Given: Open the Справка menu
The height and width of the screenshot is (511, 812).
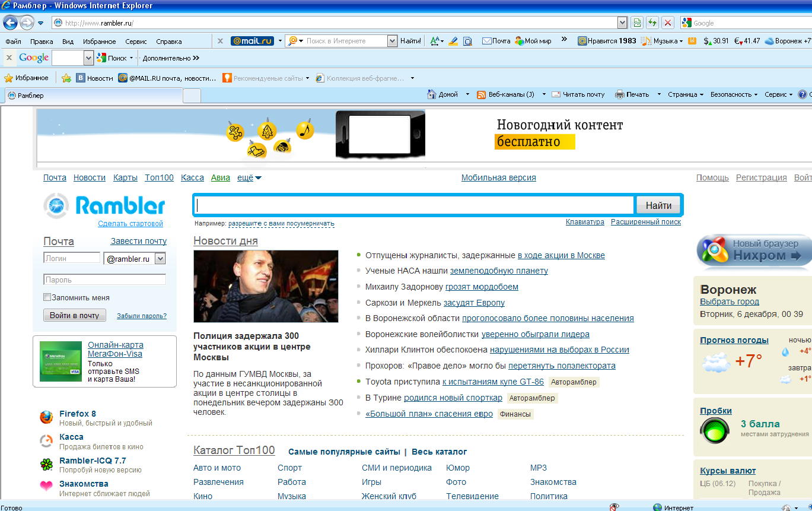Looking at the screenshot, I should pos(169,42).
